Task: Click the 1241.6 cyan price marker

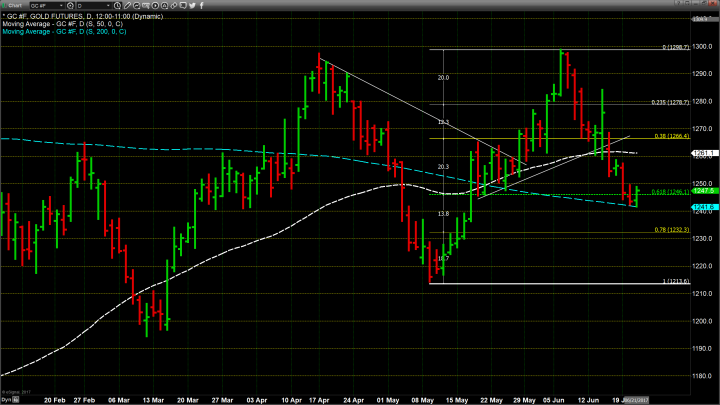Action: click(x=705, y=207)
